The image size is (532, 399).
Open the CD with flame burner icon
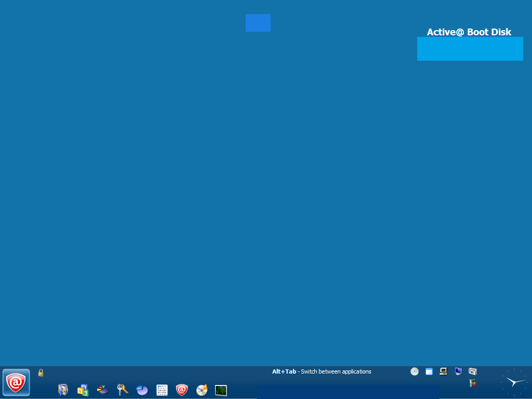tap(202, 390)
